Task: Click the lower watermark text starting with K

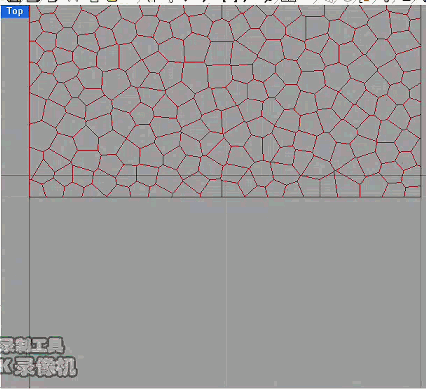Action: (38, 367)
